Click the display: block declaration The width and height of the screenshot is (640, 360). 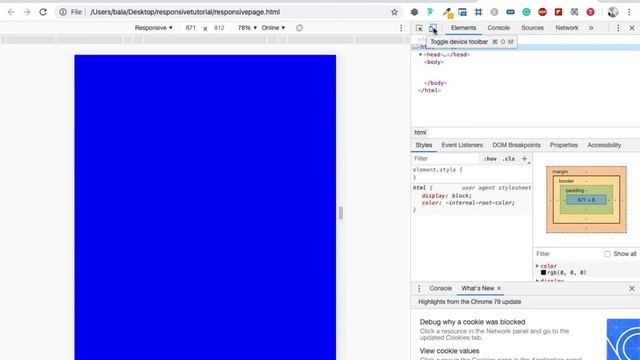447,196
